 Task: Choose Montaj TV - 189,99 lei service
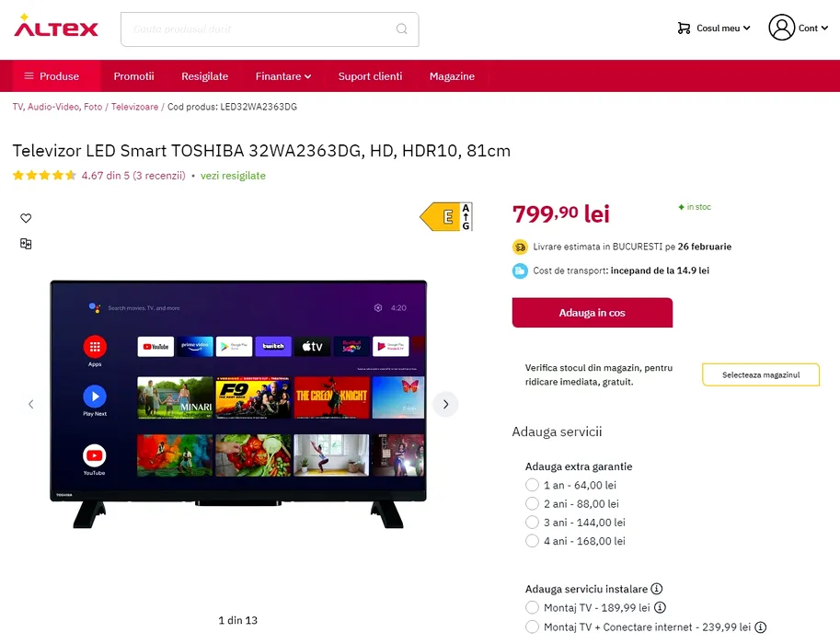coord(532,607)
